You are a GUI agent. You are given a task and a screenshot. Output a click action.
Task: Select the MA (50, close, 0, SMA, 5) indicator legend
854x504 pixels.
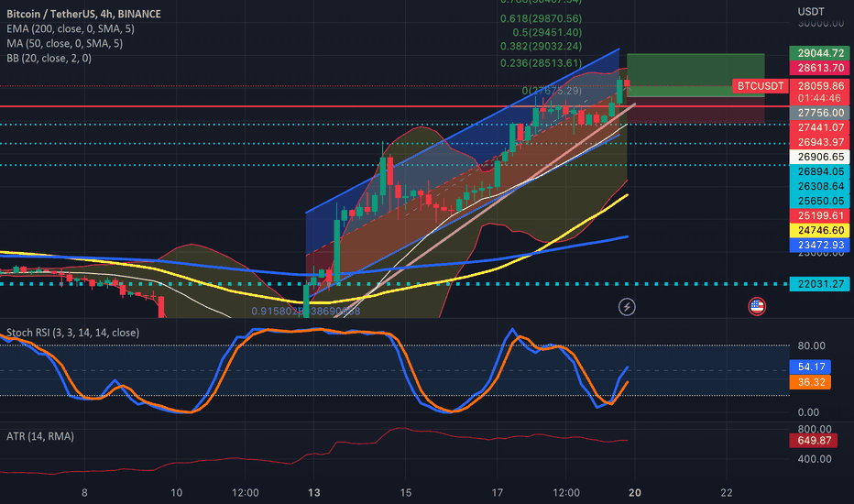click(64, 43)
